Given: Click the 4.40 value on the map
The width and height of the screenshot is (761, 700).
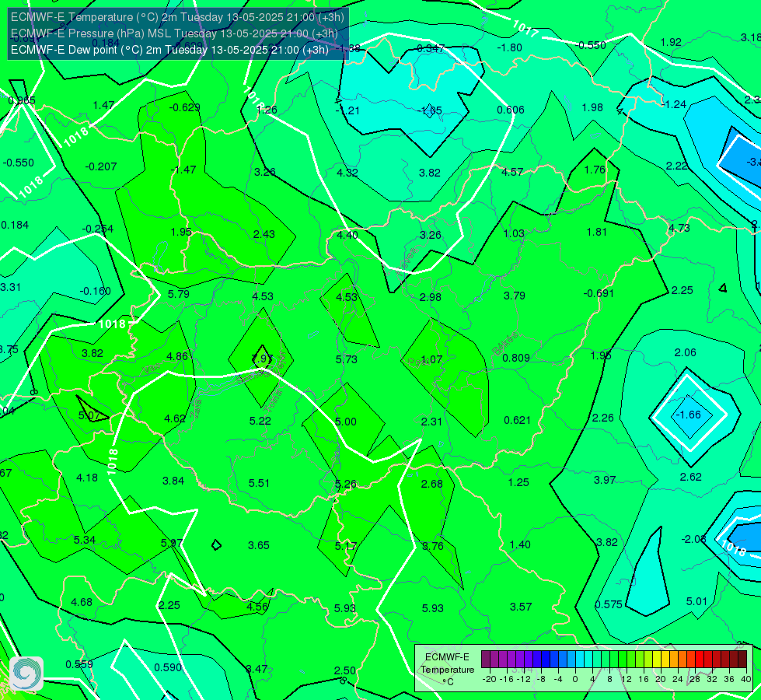Looking at the screenshot, I should (347, 235).
